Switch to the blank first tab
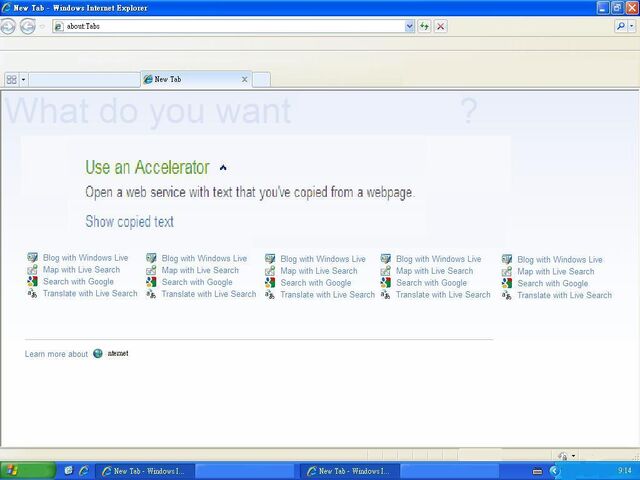This screenshot has width=640, height=480. pyautogui.click(x=84, y=80)
